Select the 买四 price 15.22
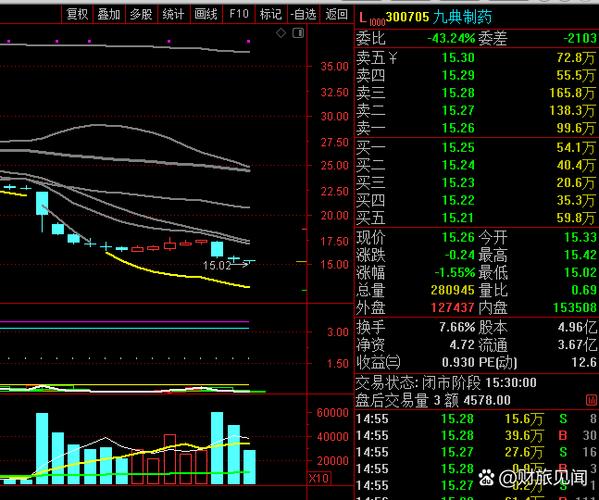The width and height of the screenshot is (599, 500). 458,200
